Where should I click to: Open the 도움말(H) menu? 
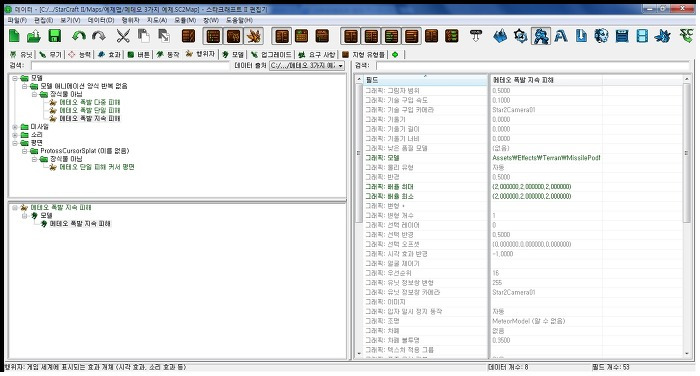[x=239, y=20]
